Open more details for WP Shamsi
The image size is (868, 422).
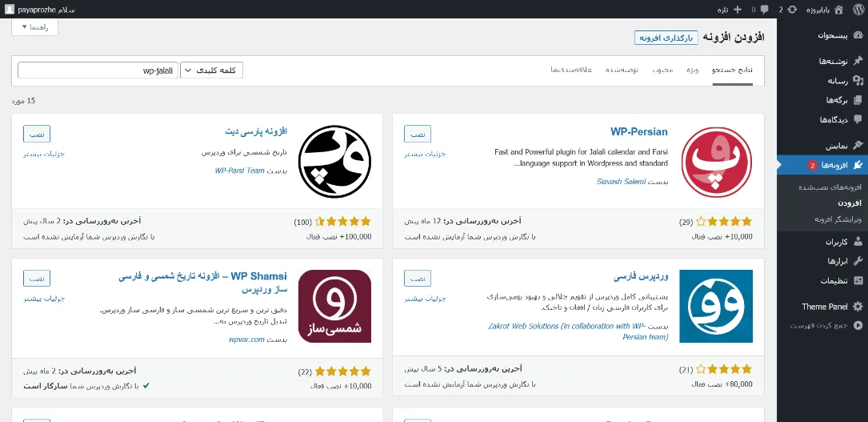[x=44, y=299]
